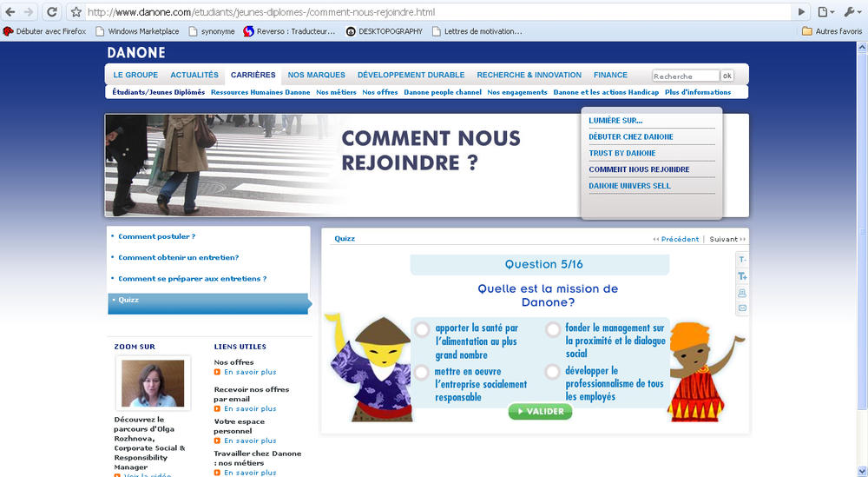This screenshot has width=868, height=477.
Task: Focus the Recherche search field
Action: pyautogui.click(x=686, y=76)
